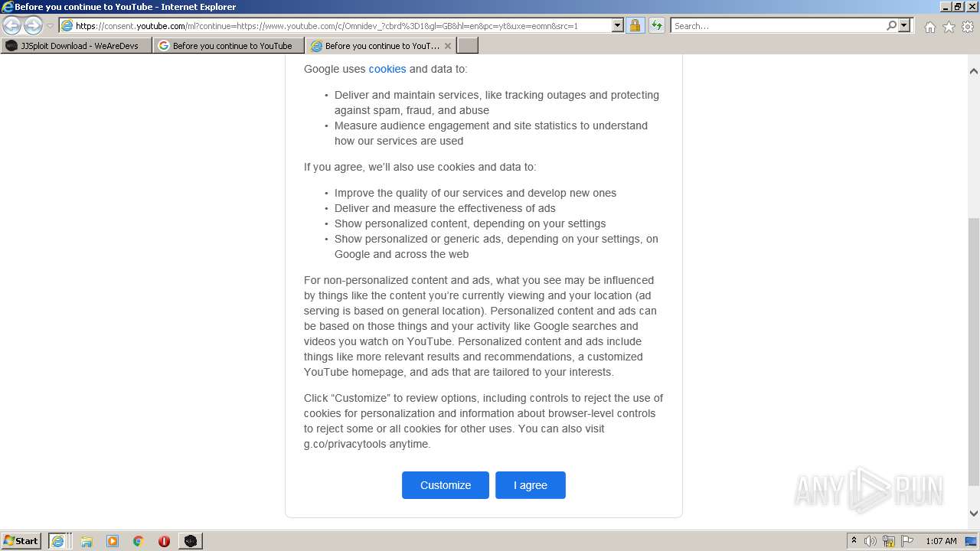
Task: Click the volume speaker tray icon
Action: 871,541
